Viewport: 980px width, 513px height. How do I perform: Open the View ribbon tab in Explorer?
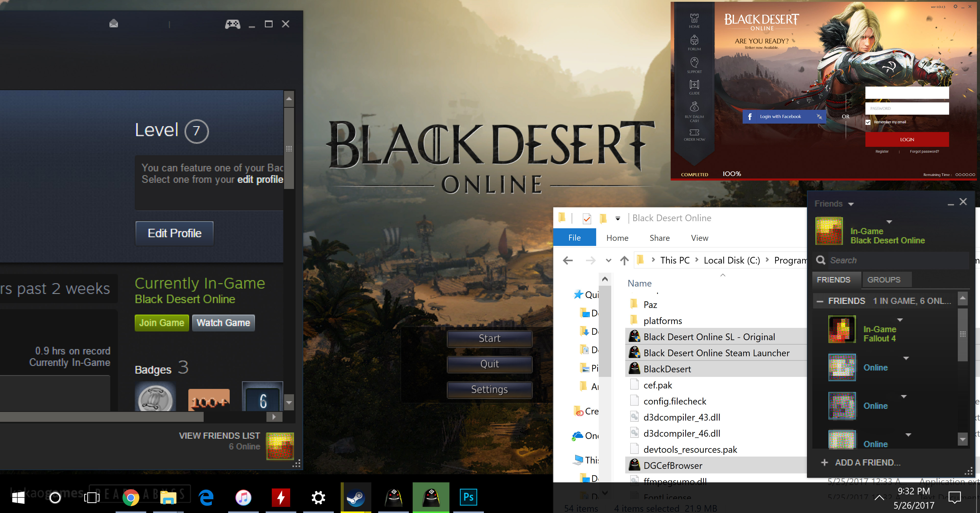(x=699, y=238)
